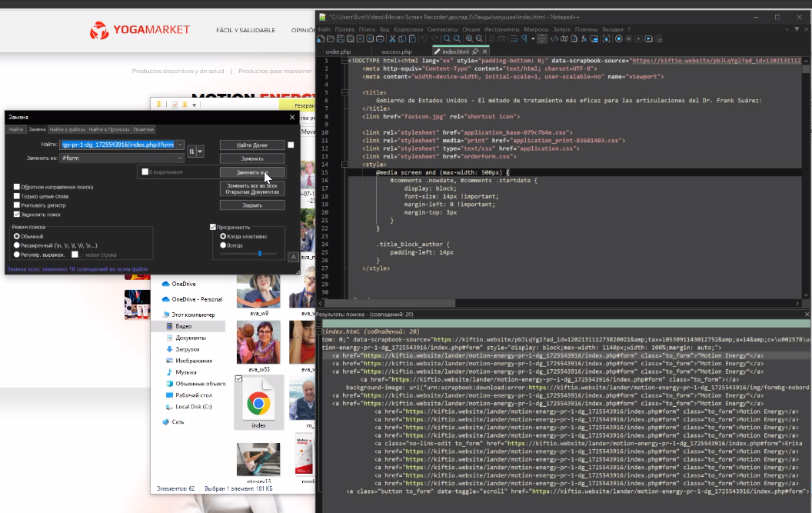The width and height of the screenshot is (812, 513).
Task: Expand the 'Заменить на' combo box dropdown
Action: click(180, 158)
